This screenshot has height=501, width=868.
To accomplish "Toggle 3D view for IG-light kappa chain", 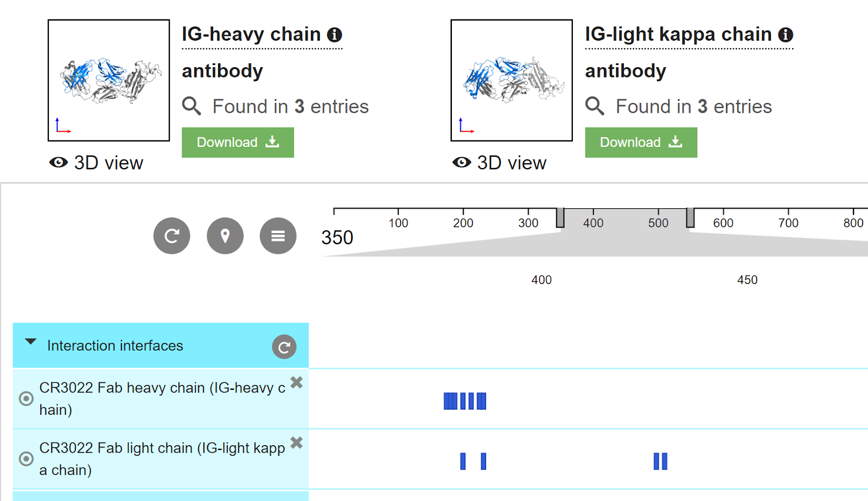I will (x=499, y=163).
